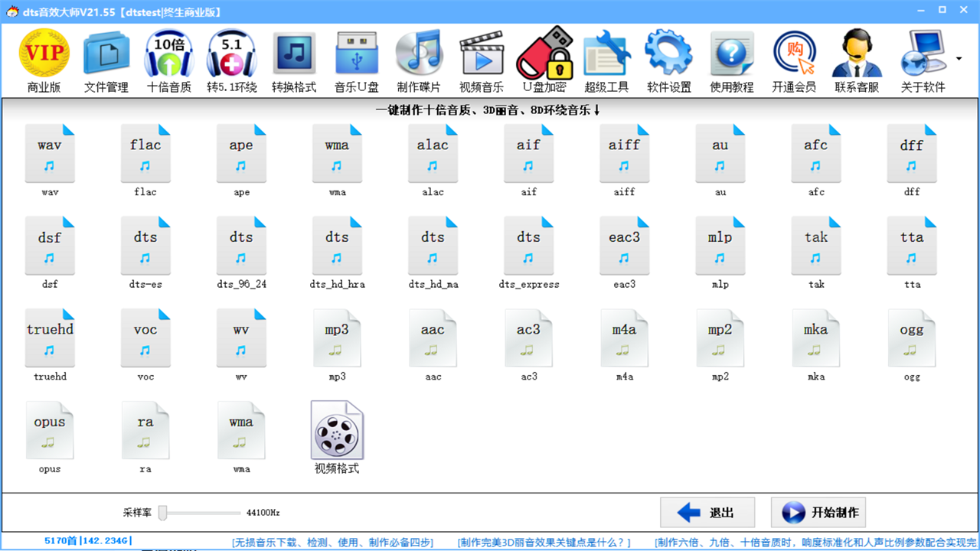The width and height of the screenshot is (980, 551).
Task: Click the 开始制作 start button
Action: click(x=818, y=513)
